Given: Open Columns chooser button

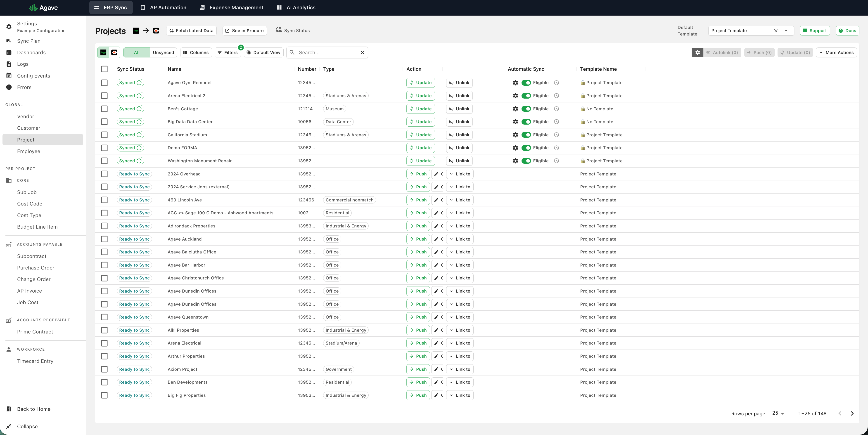Looking at the screenshot, I should [196, 52].
